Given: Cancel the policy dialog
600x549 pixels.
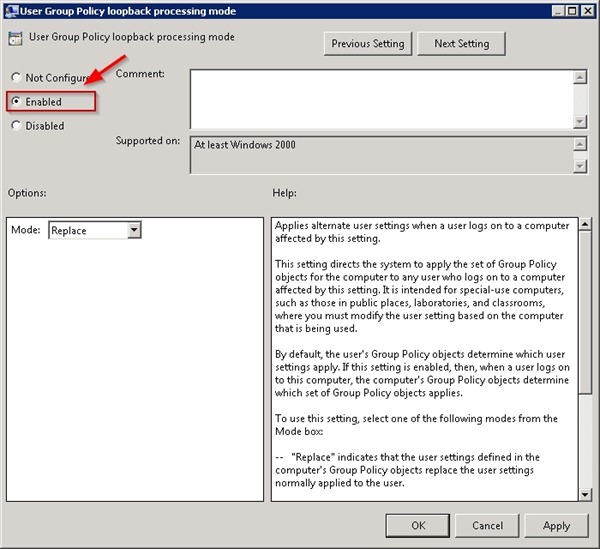Looking at the screenshot, I should [487, 526].
